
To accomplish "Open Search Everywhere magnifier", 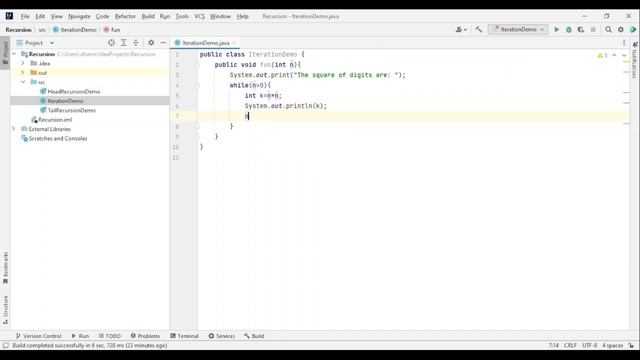I will tap(608, 29).
